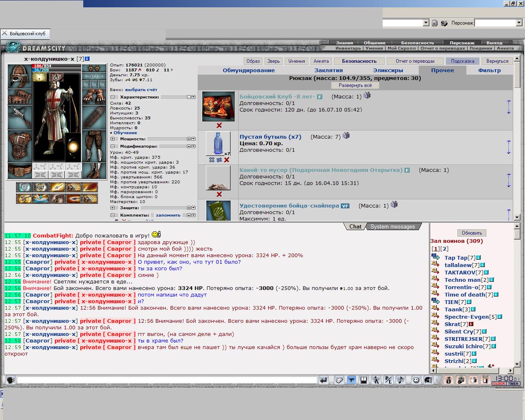Click the gloves equipment slot
525x420 pixels.
click(94, 96)
